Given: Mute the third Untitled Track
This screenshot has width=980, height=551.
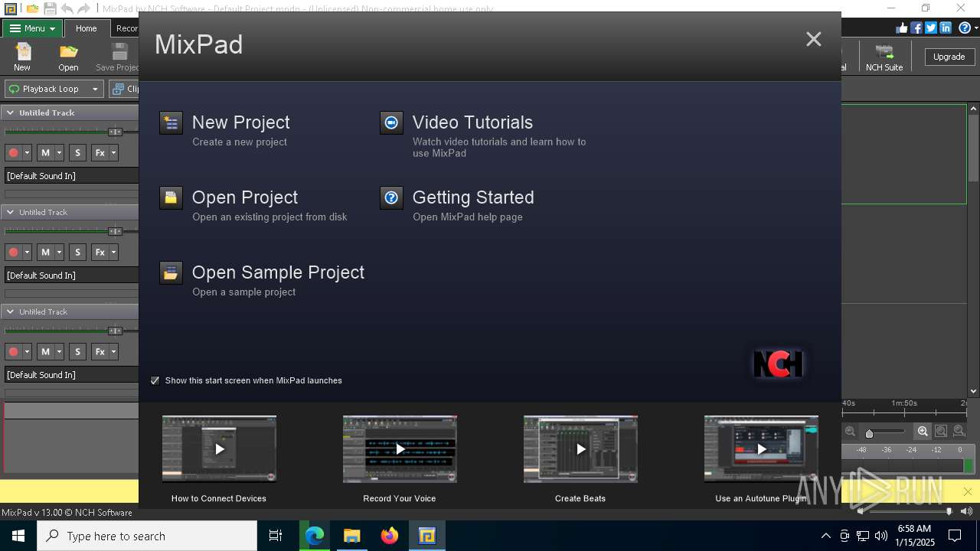Looking at the screenshot, I should (45, 352).
